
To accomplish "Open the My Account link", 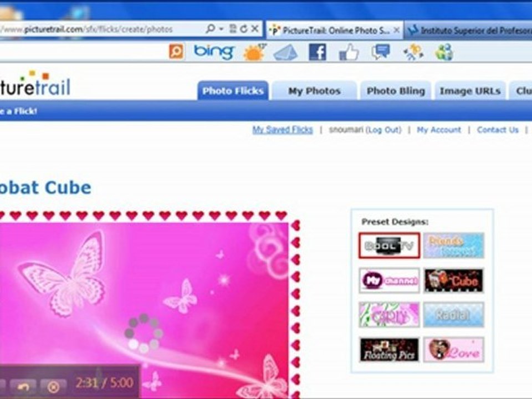I will click(x=439, y=130).
